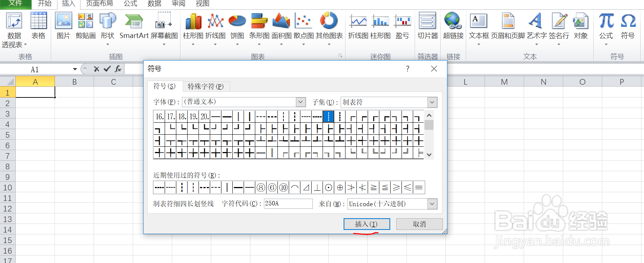Screen dimensions: 644x263
Task: Insert a 柱形图 column chart
Action: point(193,29)
